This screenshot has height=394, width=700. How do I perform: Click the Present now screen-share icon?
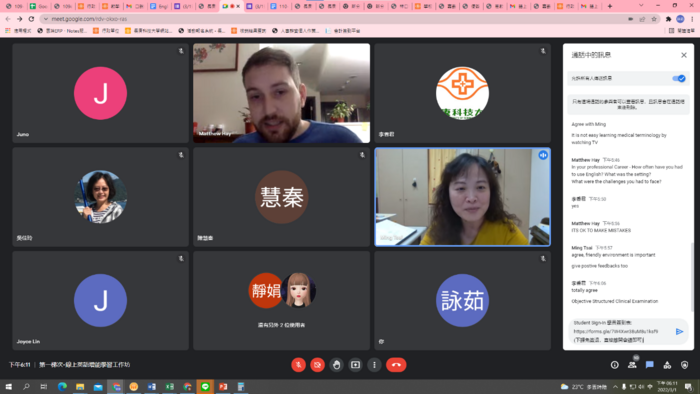tap(355, 365)
